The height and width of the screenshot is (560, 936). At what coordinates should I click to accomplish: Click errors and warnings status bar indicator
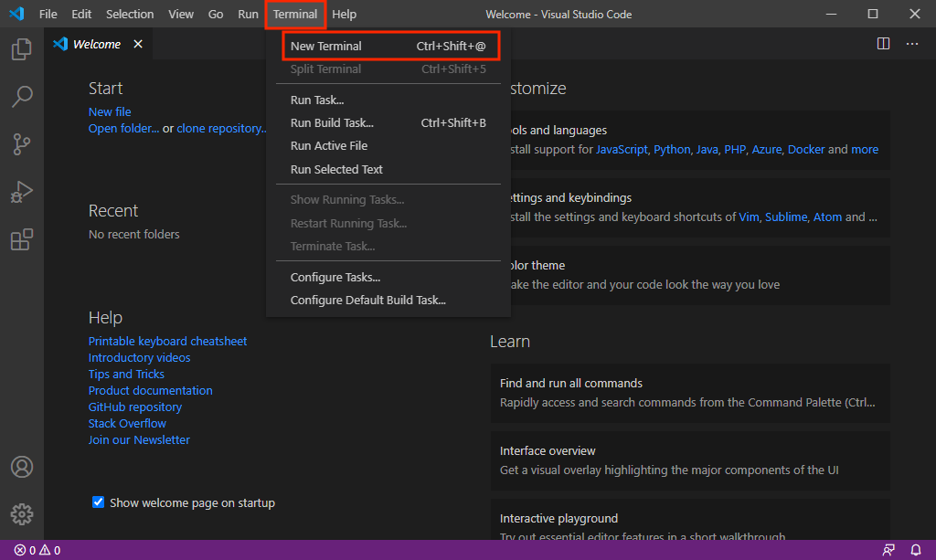[37, 550]
